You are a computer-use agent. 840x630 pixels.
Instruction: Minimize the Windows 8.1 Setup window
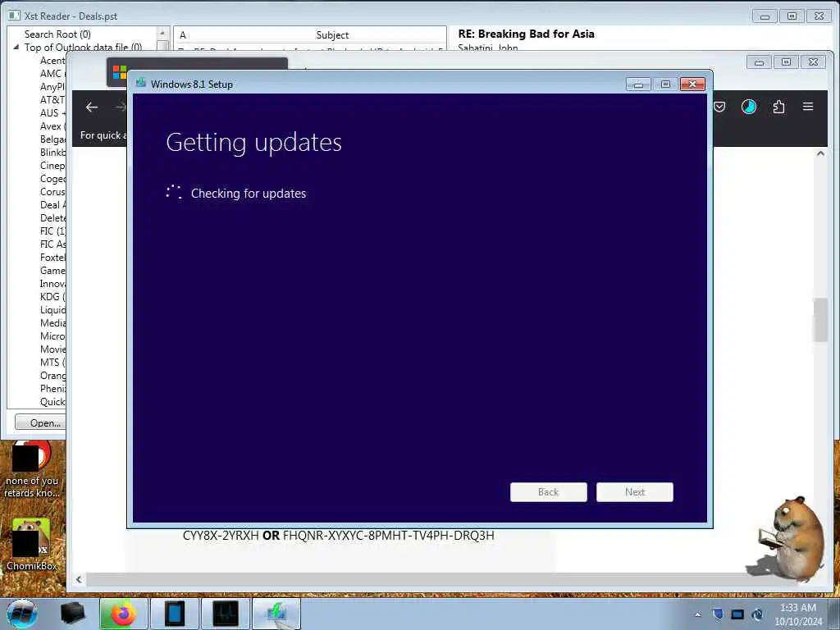point(638,84)
